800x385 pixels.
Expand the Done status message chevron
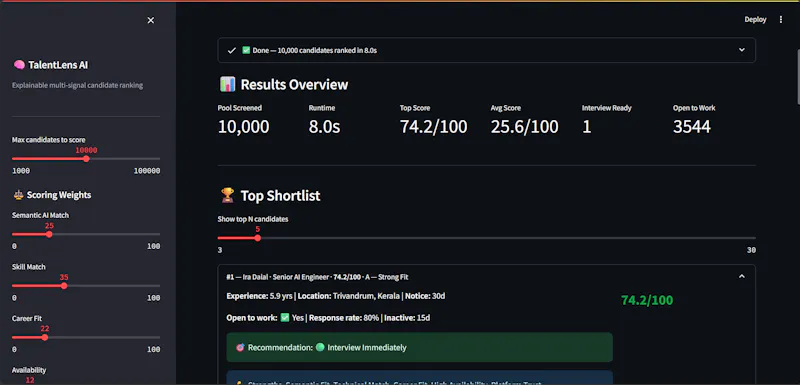tap(742, 50)
